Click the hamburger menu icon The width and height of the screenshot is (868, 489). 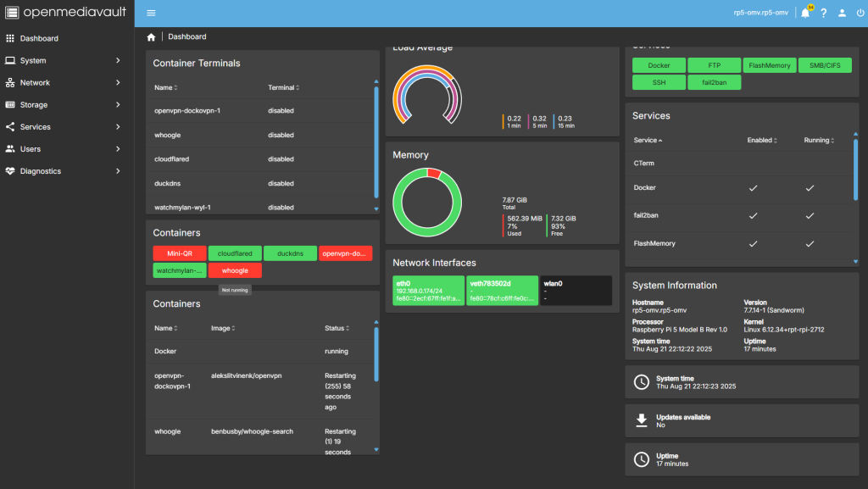tap(151, 13)
